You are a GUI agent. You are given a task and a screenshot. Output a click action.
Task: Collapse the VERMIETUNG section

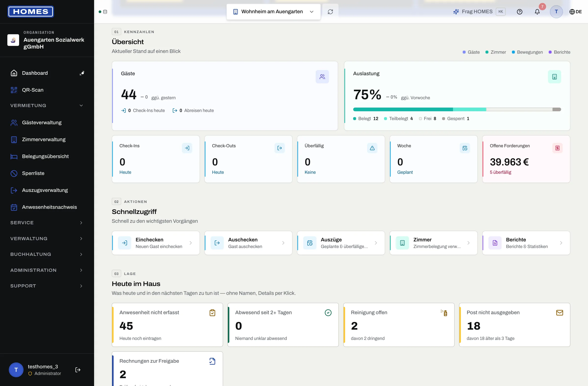point(47,106)
